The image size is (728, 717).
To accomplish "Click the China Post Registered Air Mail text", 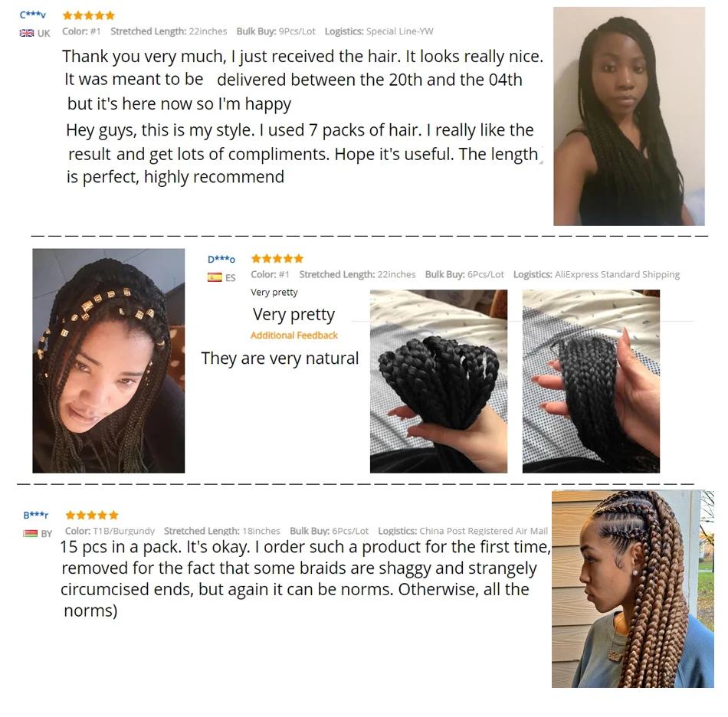I will click(484, 531).
